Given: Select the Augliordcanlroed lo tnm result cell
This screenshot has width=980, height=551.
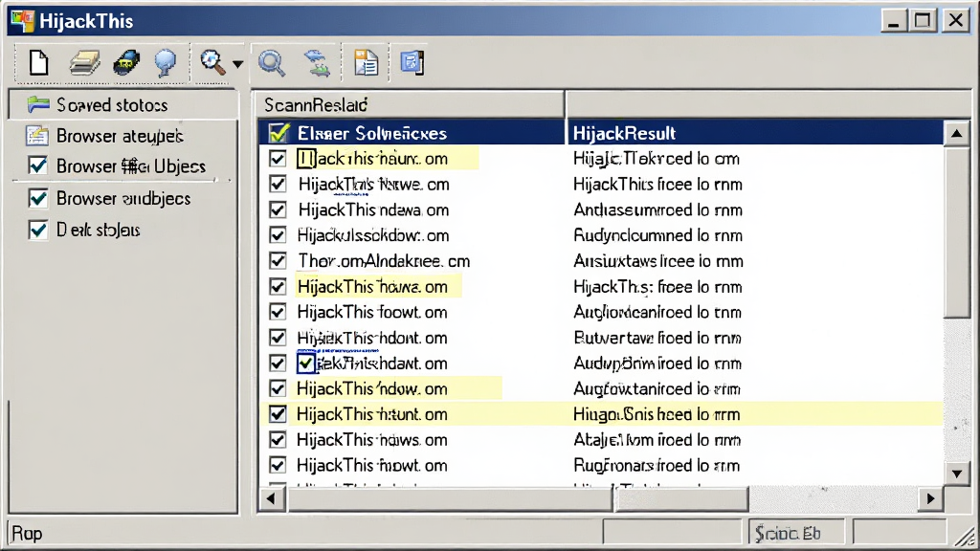Looking at the screenshot, I should coord(657,313).
